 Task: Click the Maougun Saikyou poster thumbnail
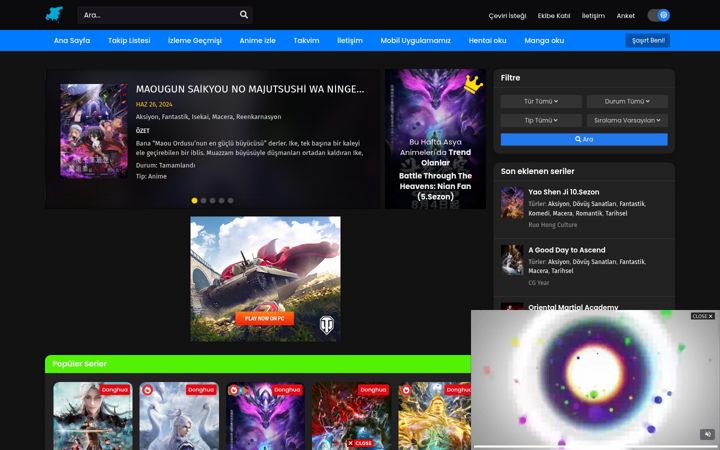coord(94,130)
